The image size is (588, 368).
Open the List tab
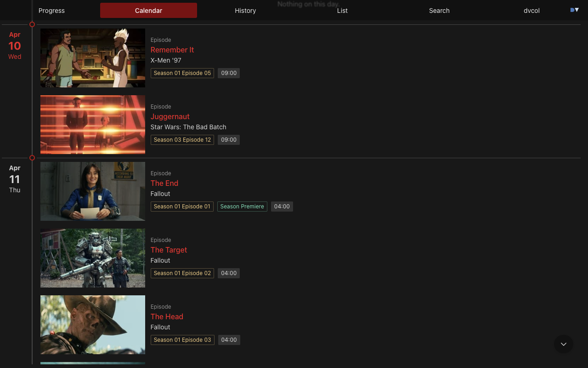tap(342, 10)
